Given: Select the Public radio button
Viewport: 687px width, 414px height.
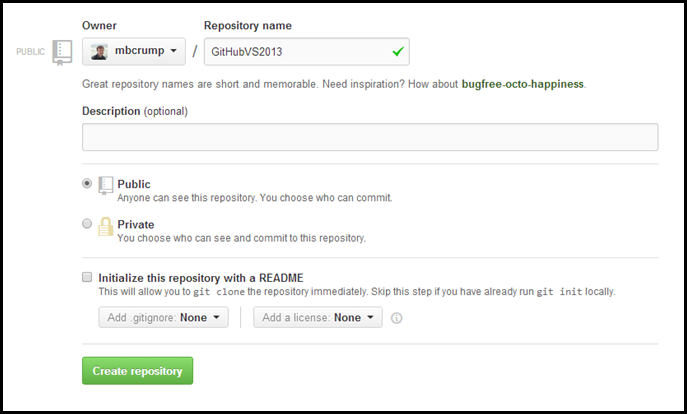Looking at the screenshot, I should (x=87, y=183).
